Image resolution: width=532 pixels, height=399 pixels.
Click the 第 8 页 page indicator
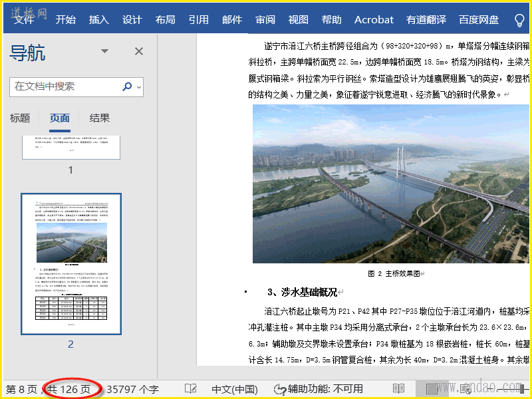21,389
